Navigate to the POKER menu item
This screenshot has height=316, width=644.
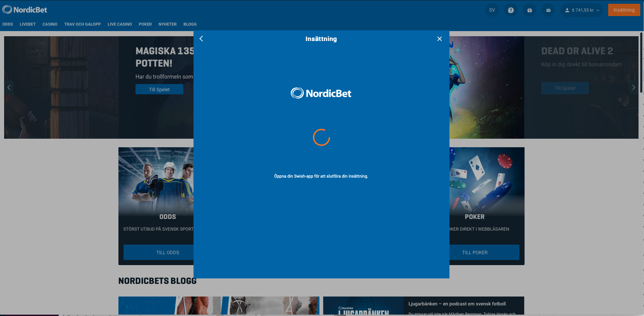coord(145,24)
